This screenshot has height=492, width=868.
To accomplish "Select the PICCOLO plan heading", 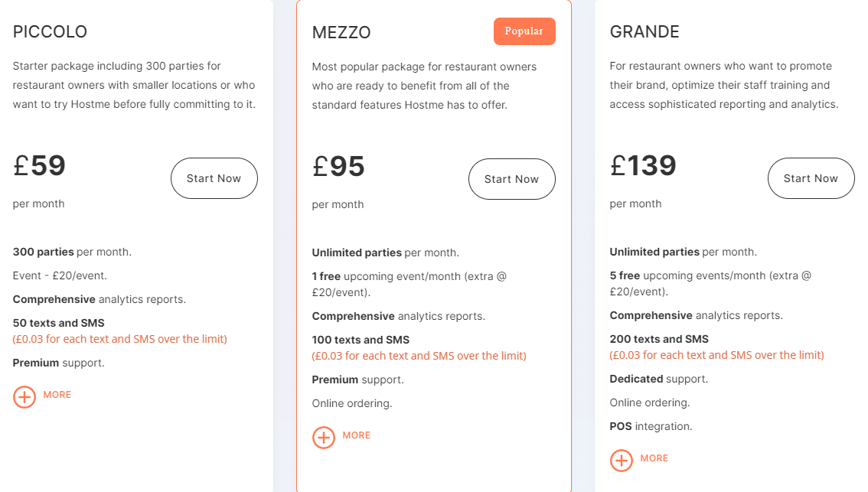I will (50, 31).
